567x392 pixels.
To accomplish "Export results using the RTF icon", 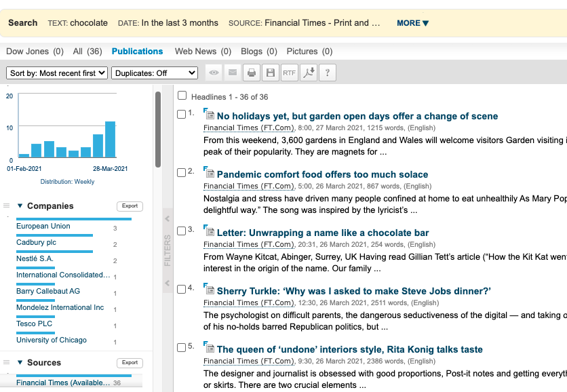I will coord(290,73).
